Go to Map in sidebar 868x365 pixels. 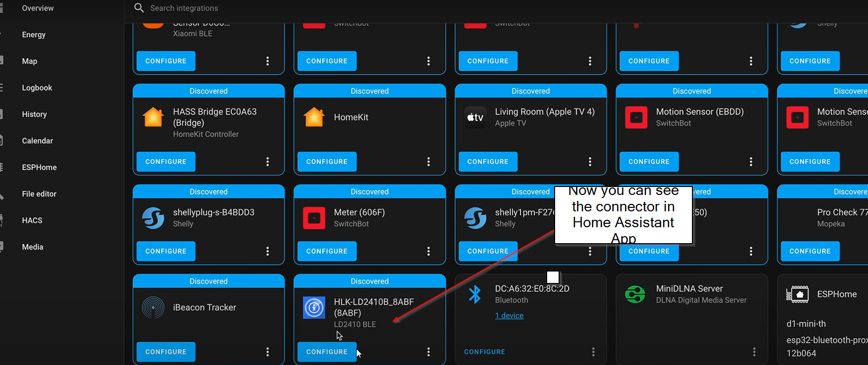[x=30, y=61]
